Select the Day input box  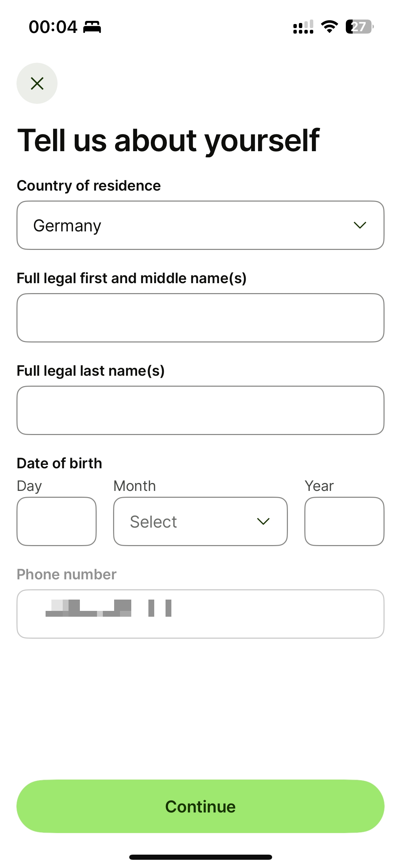pos(57,521)
